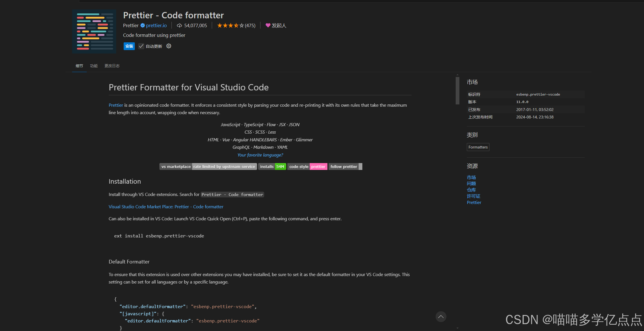Click the '54,077,005' install count text
644x331 pixels.
pos(195,25)
